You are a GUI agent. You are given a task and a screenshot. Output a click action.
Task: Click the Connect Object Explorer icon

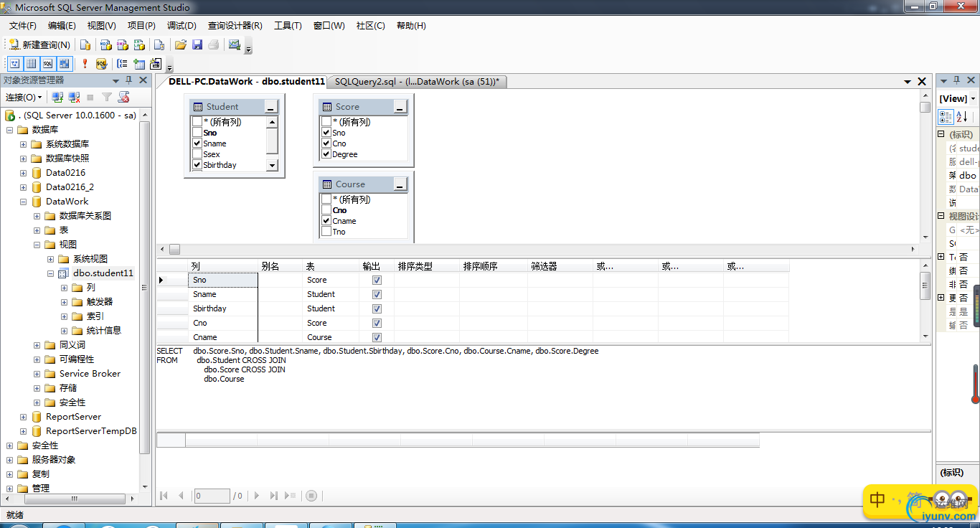tap(57, 97)
